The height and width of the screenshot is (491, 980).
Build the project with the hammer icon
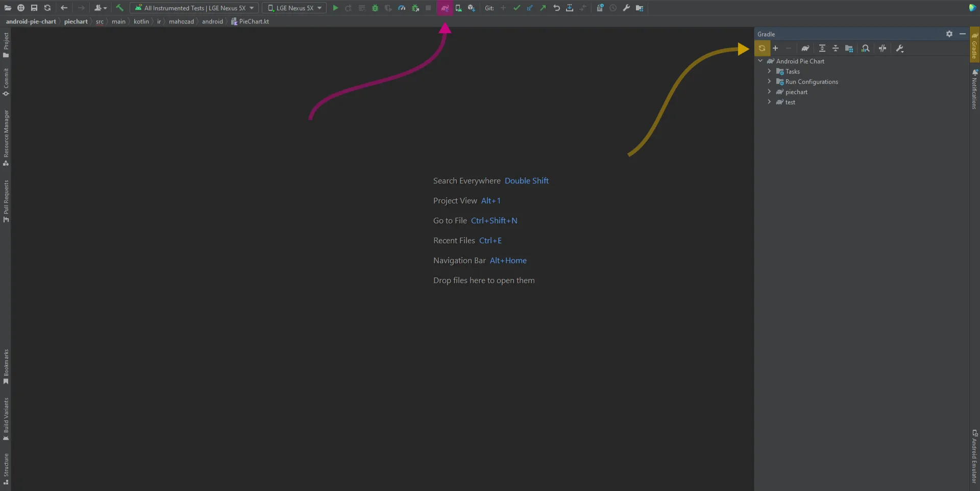119,8
